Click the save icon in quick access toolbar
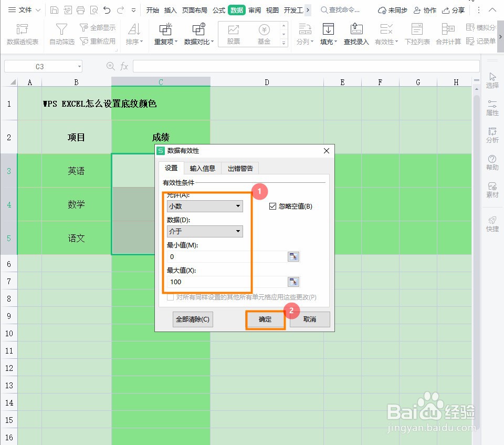The image size is (504, 445). coord(54,11)
